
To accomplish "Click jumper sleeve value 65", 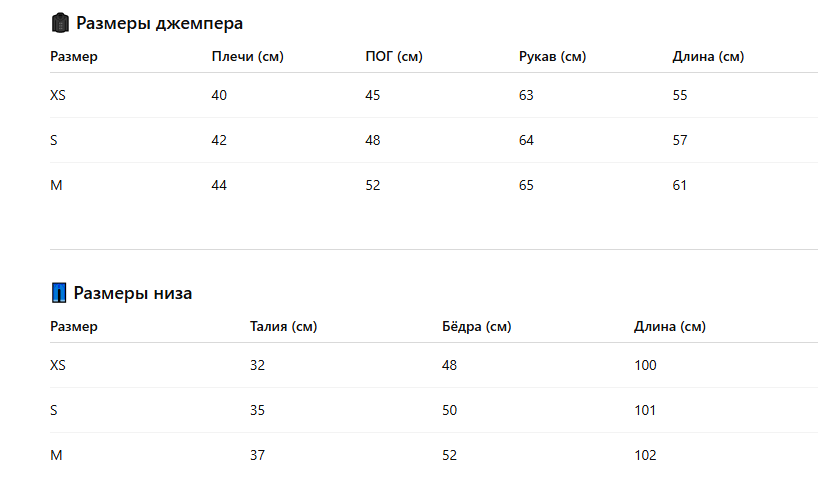I will click(526, 185).
